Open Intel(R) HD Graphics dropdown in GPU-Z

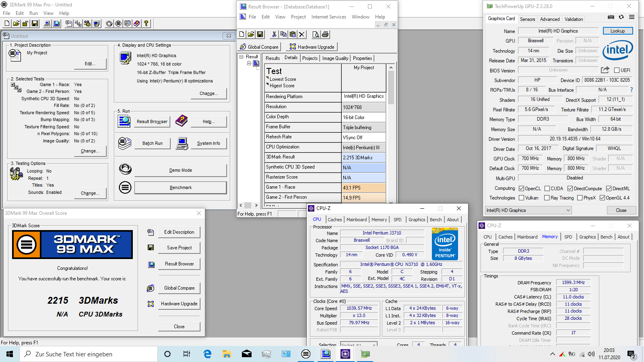(x=528, y=210)
